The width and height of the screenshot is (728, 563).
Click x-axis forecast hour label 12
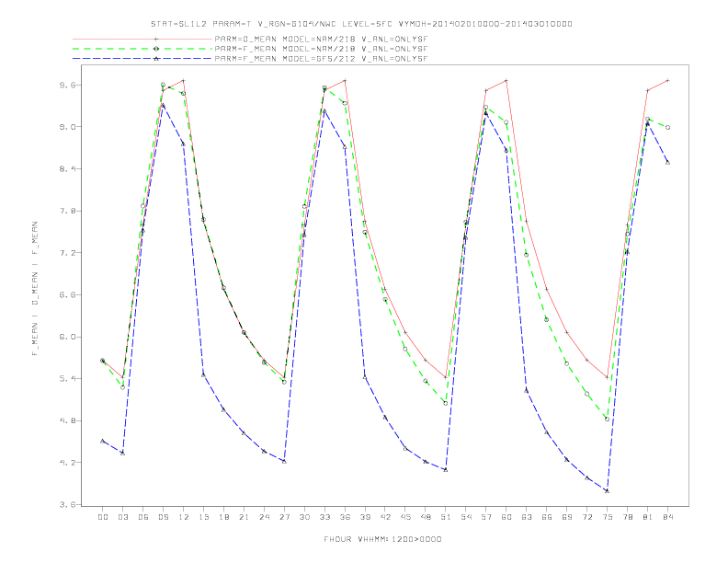(184, 517)
